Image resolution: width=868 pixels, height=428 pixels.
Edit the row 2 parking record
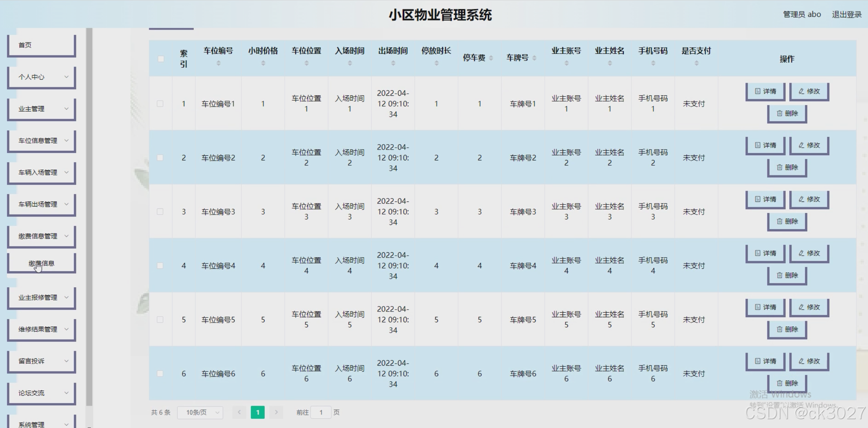tap(809, 145)
